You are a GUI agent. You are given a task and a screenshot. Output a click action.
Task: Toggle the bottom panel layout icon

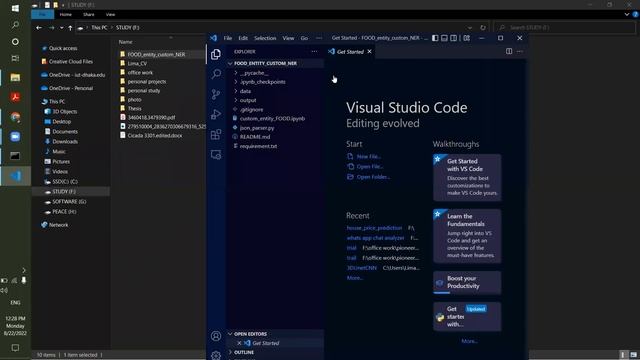tap(444, 38)
